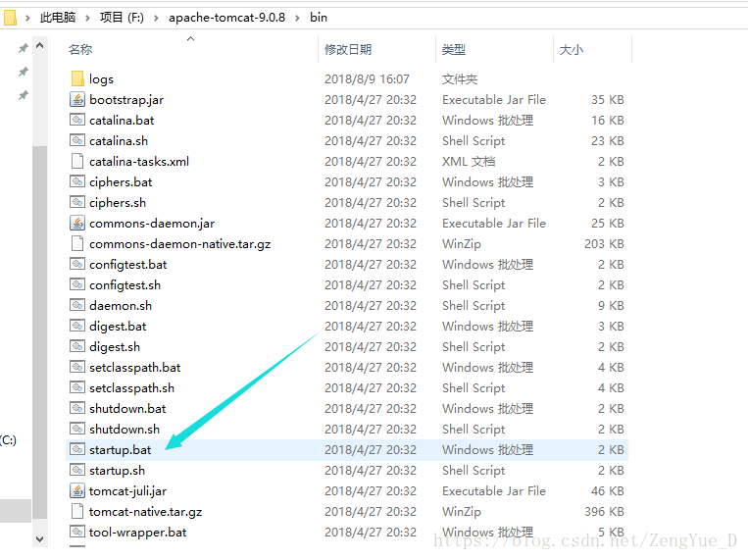The image size is (748, 560).
Task: Select the logs folder name
Action: [x=101, y=78]
